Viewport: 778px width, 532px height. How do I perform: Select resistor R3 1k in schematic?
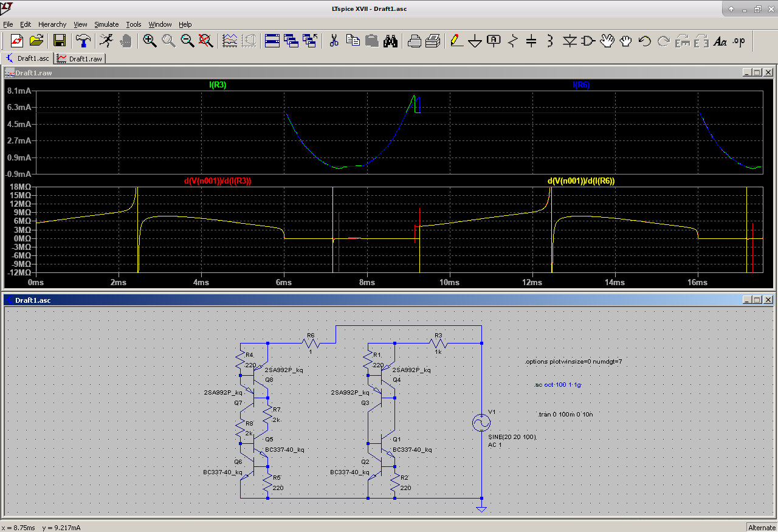click(x=438, y=343)
